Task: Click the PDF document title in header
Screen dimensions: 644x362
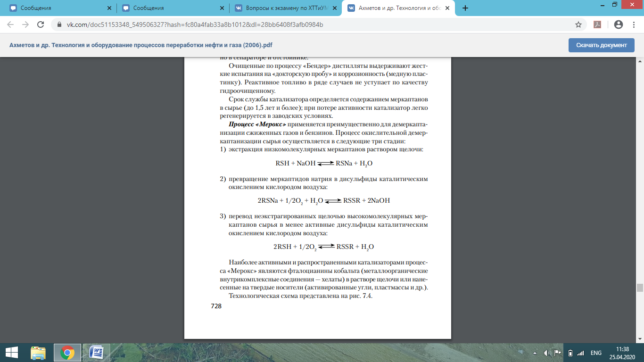Action: pyautogui.click(x=141, y=45)
